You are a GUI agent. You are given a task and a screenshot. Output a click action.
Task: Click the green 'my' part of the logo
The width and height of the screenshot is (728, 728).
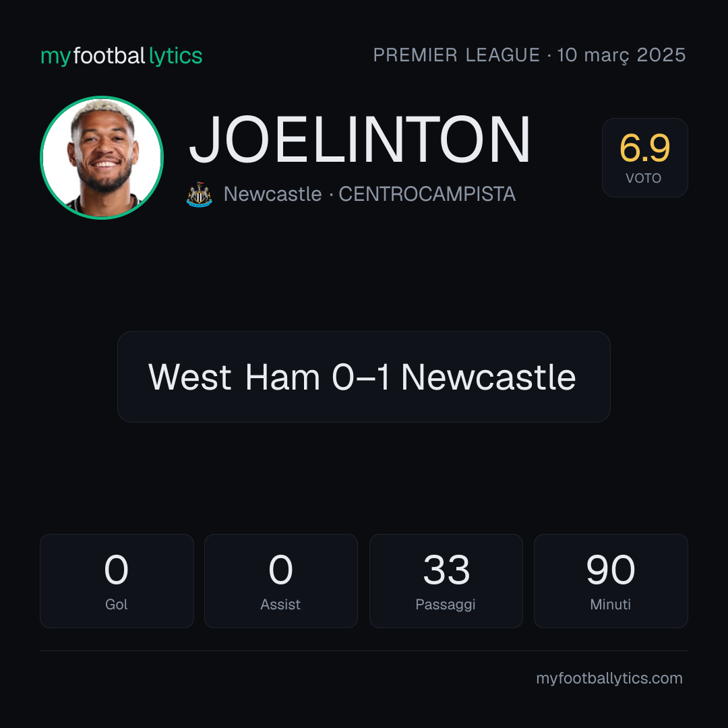56,57
